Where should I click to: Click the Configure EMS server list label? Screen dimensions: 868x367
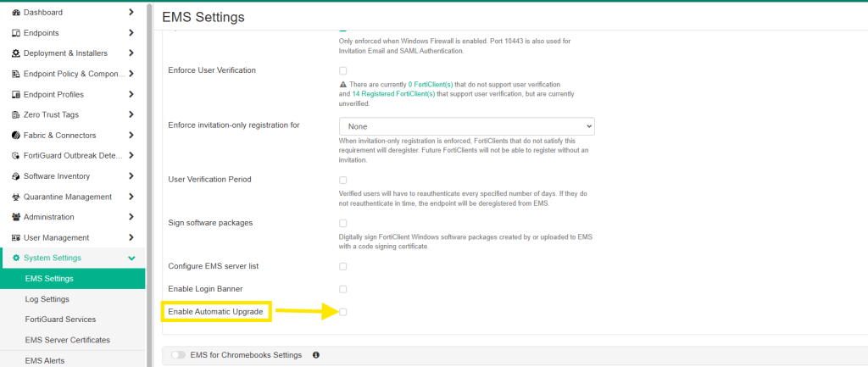(x=213, y=266)
